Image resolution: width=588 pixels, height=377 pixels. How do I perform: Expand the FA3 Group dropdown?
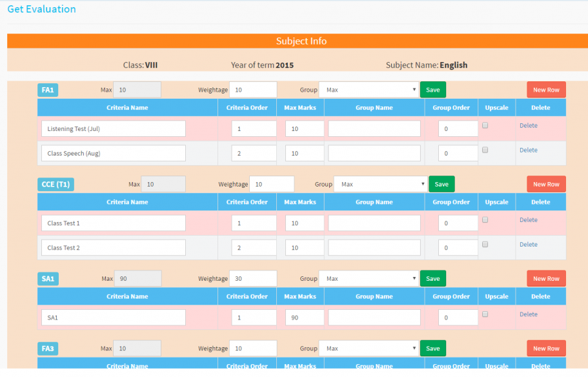pyautogui.click(x=369, y=349)
